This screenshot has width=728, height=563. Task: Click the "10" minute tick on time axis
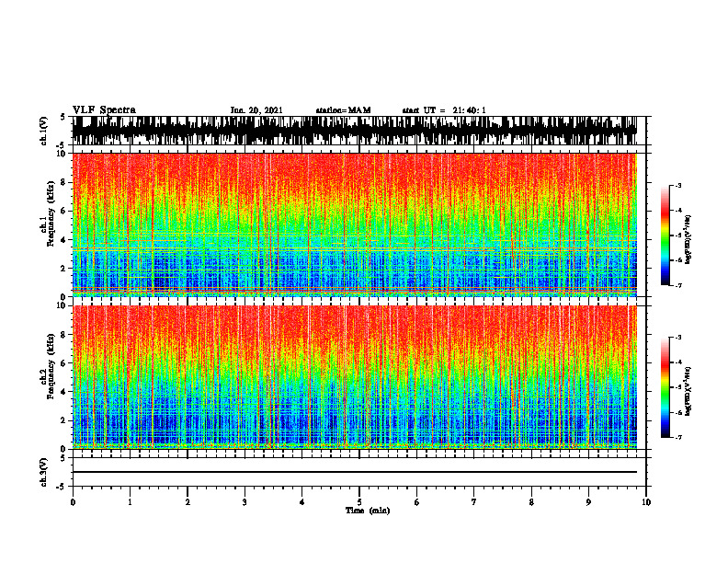pos(646,502)
